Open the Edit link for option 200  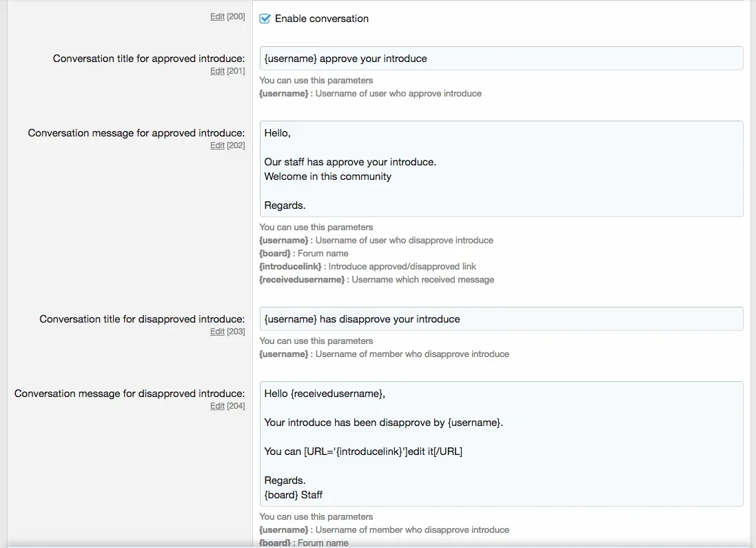[217, 17]
